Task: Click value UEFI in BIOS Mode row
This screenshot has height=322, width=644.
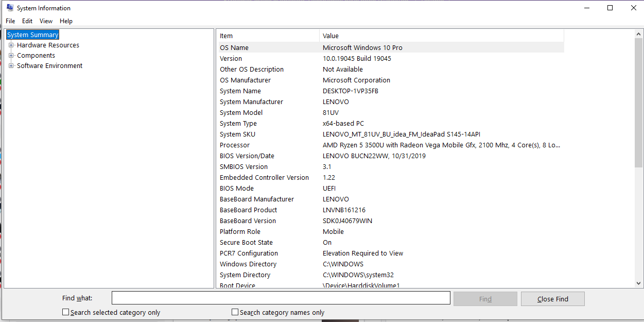Action: (329, 188)
